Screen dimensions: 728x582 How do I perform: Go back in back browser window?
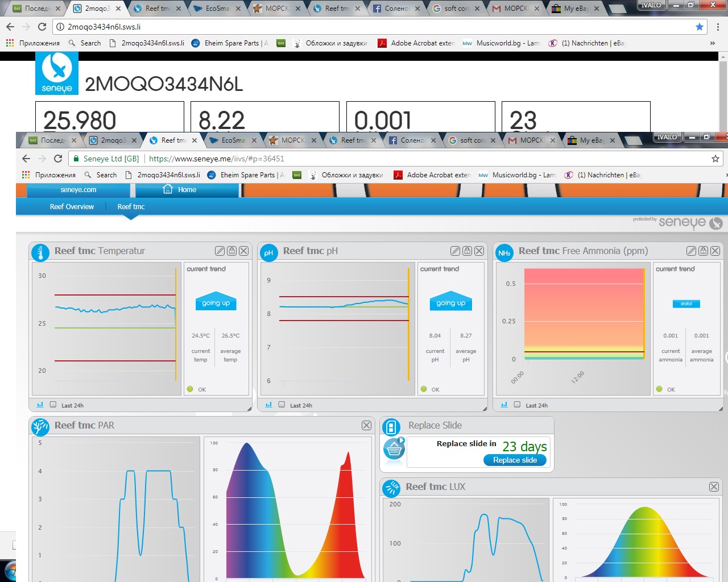(10, 27)
